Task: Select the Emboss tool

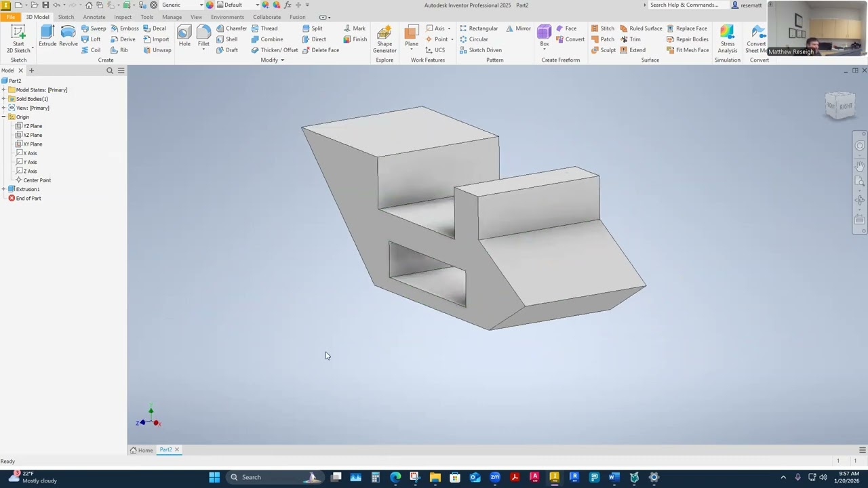Action: point(125,28)
